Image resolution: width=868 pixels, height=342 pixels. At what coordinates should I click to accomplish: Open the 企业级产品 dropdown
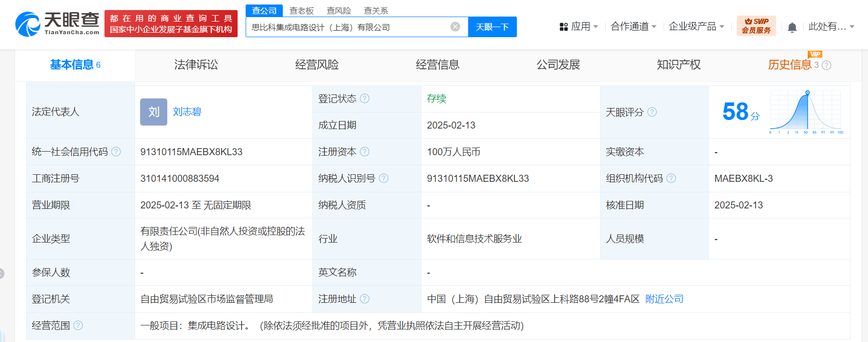(696, 27)
